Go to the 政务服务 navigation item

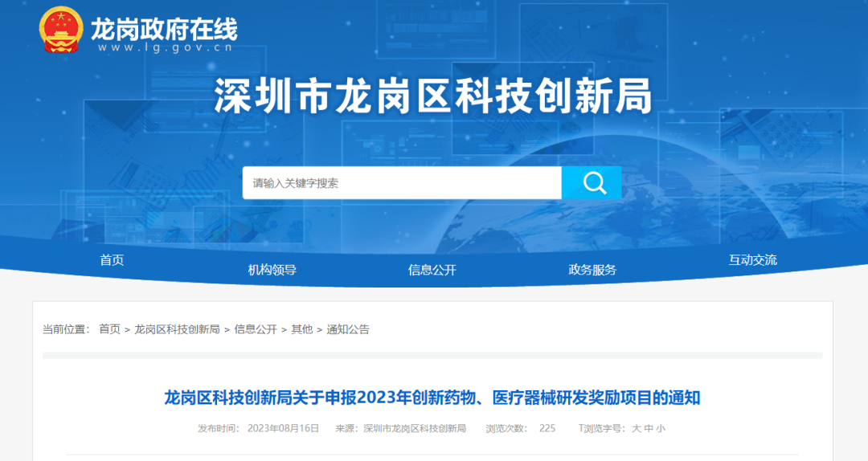tap(592, 270)
